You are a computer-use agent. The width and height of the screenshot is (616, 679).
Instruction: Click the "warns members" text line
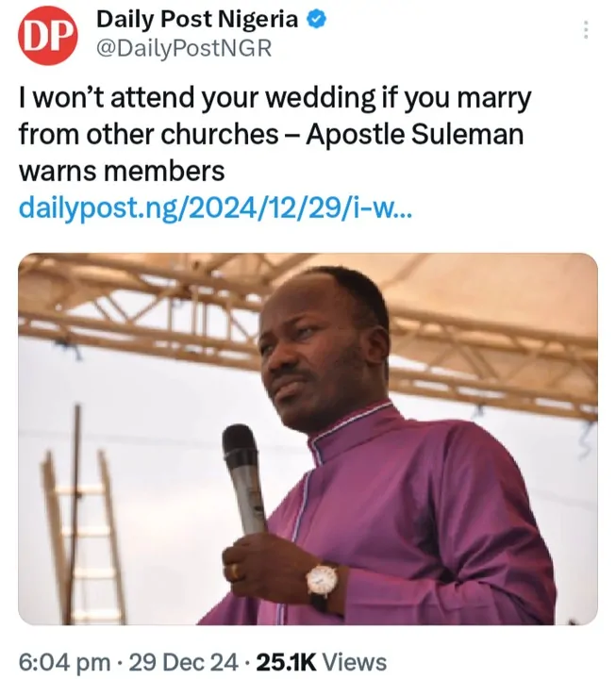122,171
